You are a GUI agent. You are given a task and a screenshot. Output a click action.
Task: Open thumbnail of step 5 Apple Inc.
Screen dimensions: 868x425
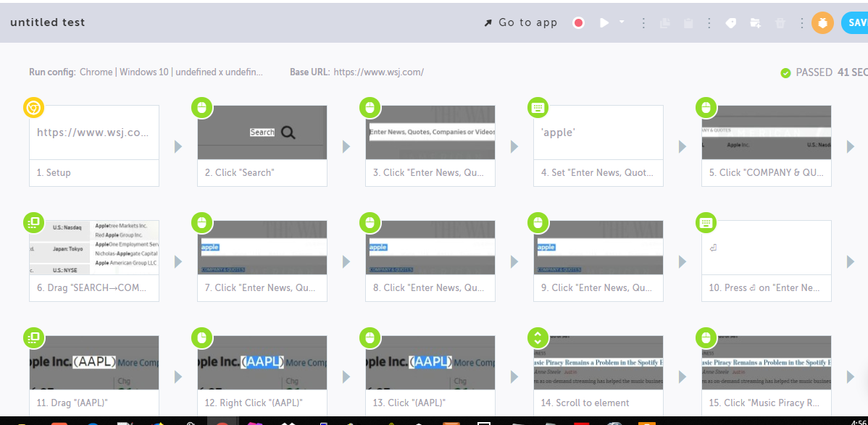coord(767,132)
